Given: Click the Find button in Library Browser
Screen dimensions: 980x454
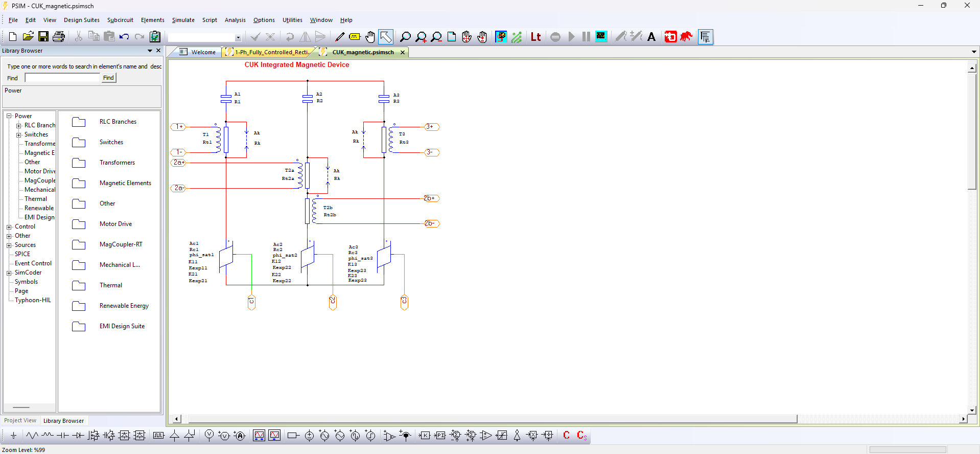Looking at the screenshot, I should tap(108, 78).
